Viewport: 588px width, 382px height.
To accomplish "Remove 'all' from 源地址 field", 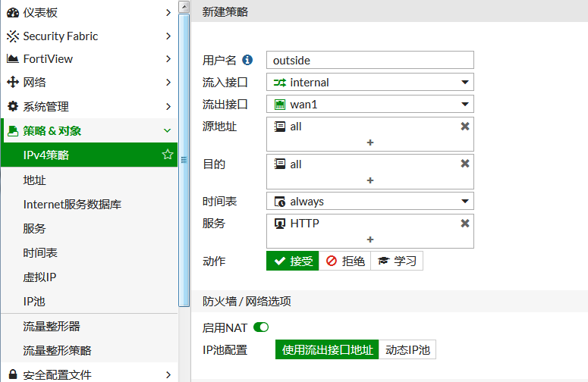I will coord(465,127).
